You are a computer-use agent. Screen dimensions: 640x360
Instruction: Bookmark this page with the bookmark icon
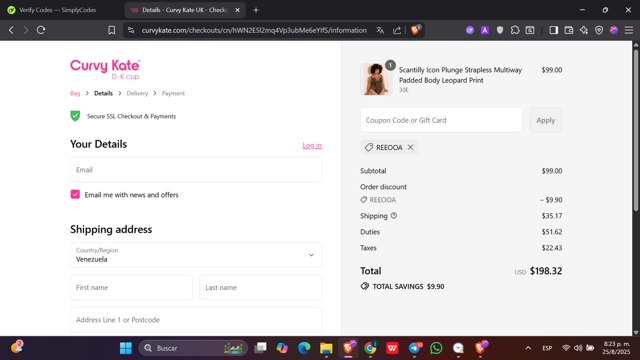click(111, 30)
